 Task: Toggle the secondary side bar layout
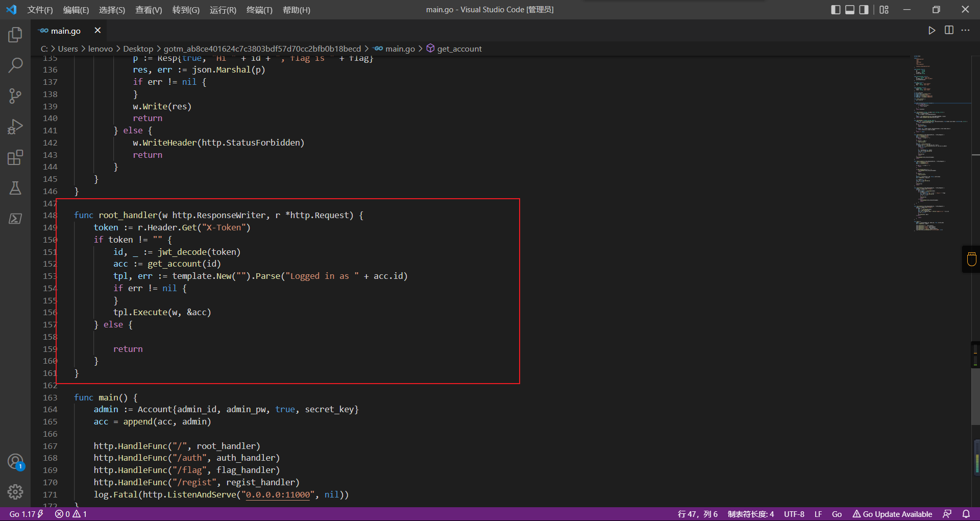(x=864, y=10)
